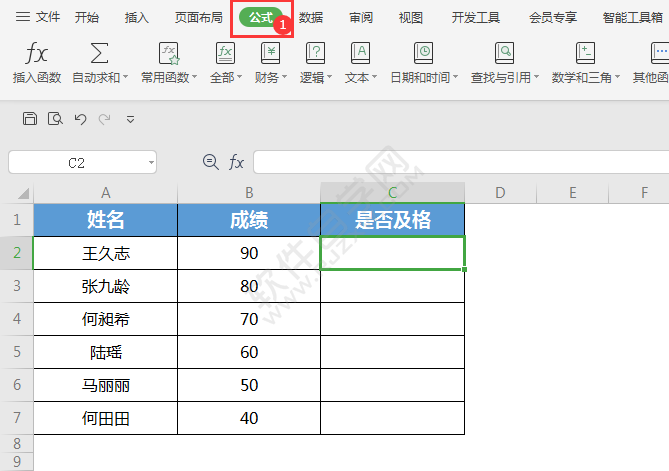Click the 姓名 header cell

pos(105,220)
